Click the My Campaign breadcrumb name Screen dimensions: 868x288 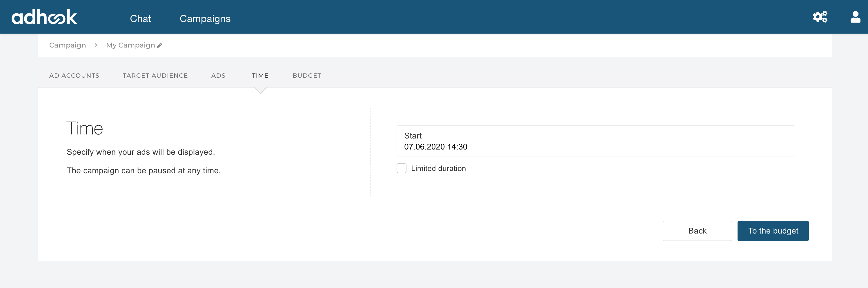130,45
